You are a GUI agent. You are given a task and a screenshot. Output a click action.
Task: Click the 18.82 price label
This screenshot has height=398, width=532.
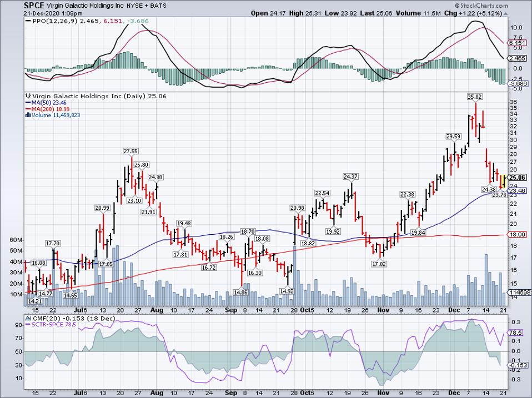click(308, 243)
